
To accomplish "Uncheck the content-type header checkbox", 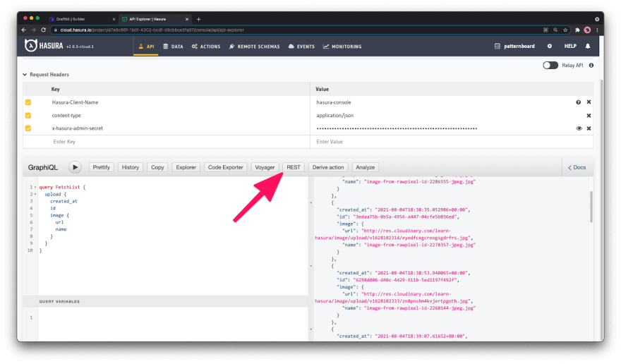I will coord(28,115).
